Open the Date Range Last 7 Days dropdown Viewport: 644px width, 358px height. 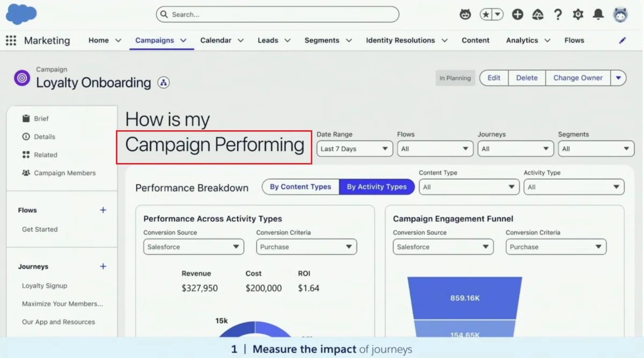pyautogui.click(x=355, y=149)
